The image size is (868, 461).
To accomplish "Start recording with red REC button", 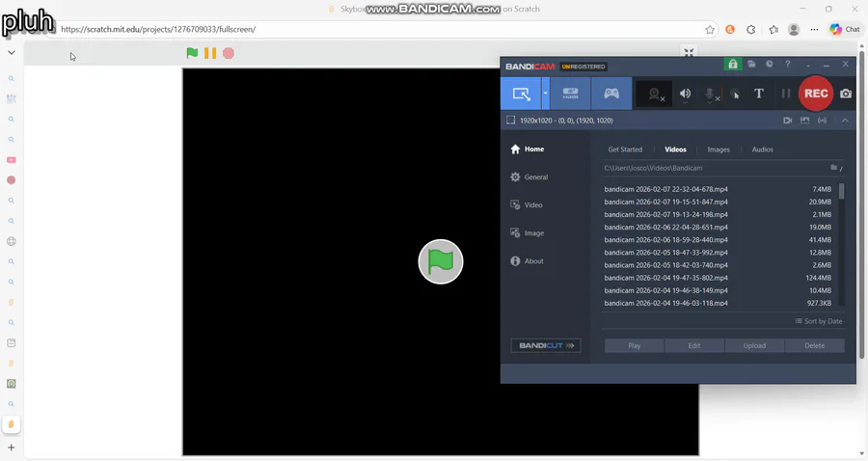I will coord(816,94).
